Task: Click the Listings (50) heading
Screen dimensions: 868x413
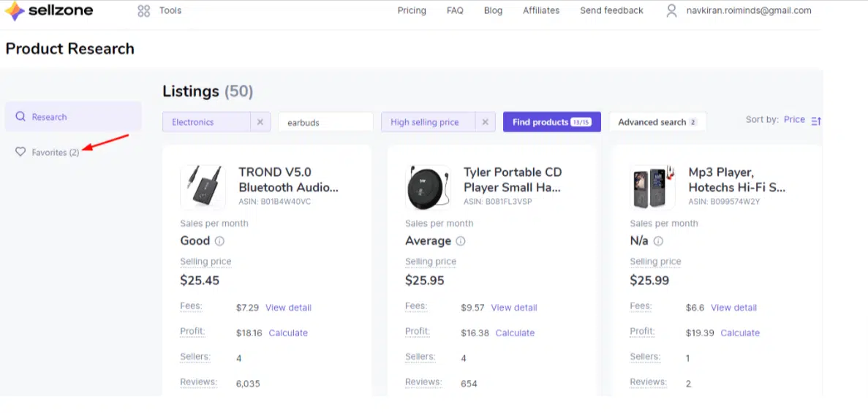Action: [x=208, y=91]
